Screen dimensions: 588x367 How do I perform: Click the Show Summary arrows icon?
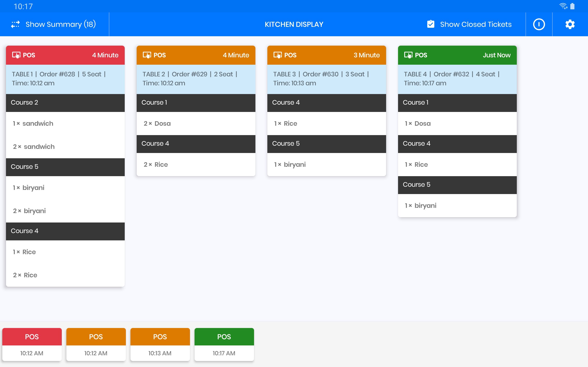pos(15,24)
